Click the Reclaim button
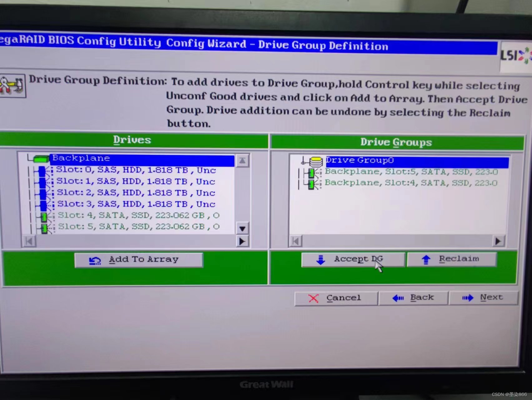 (x=452, y=259)
